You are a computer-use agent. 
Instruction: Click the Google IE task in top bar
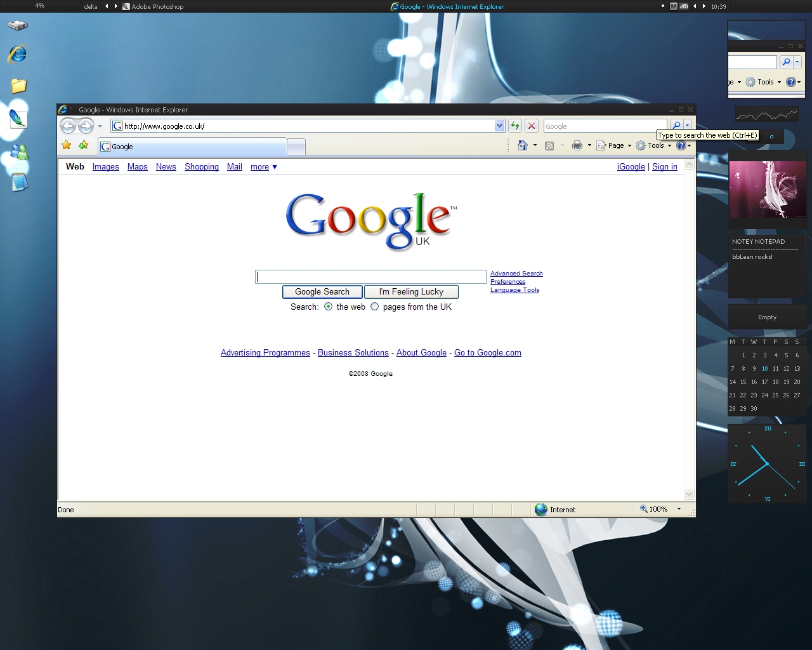(447, 6)
